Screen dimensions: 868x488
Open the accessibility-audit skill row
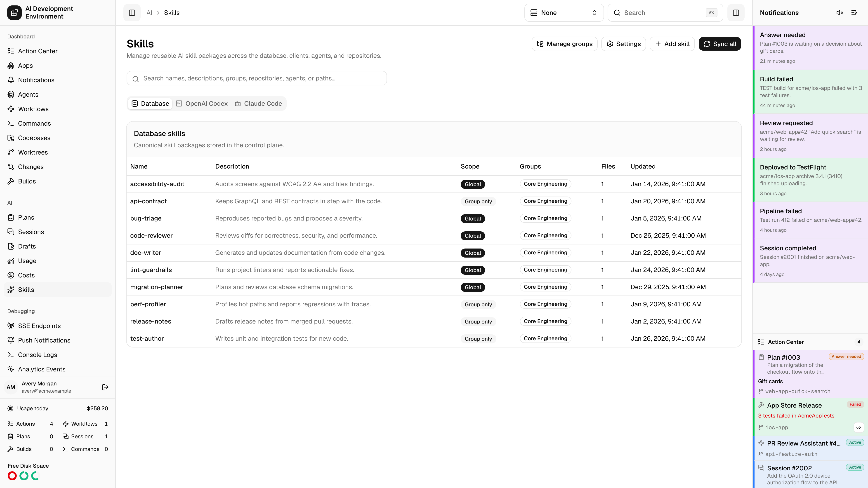(434, 184)
